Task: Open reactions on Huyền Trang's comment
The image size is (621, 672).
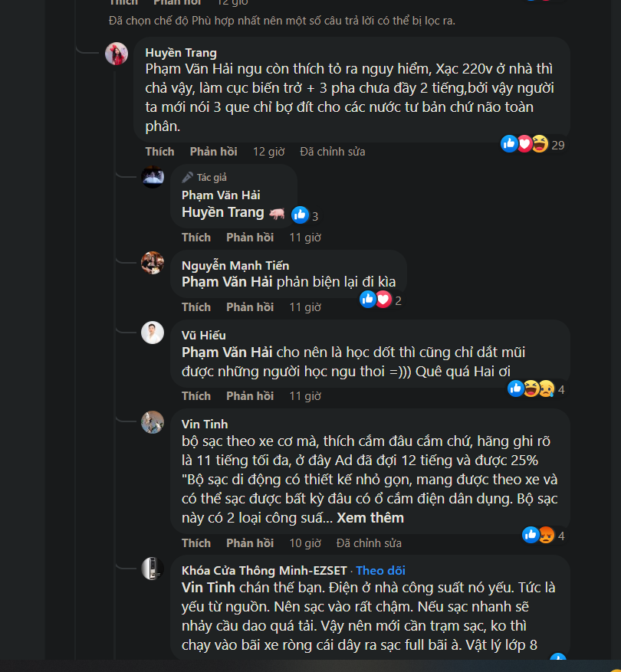Action: click(x=532, y=144)
